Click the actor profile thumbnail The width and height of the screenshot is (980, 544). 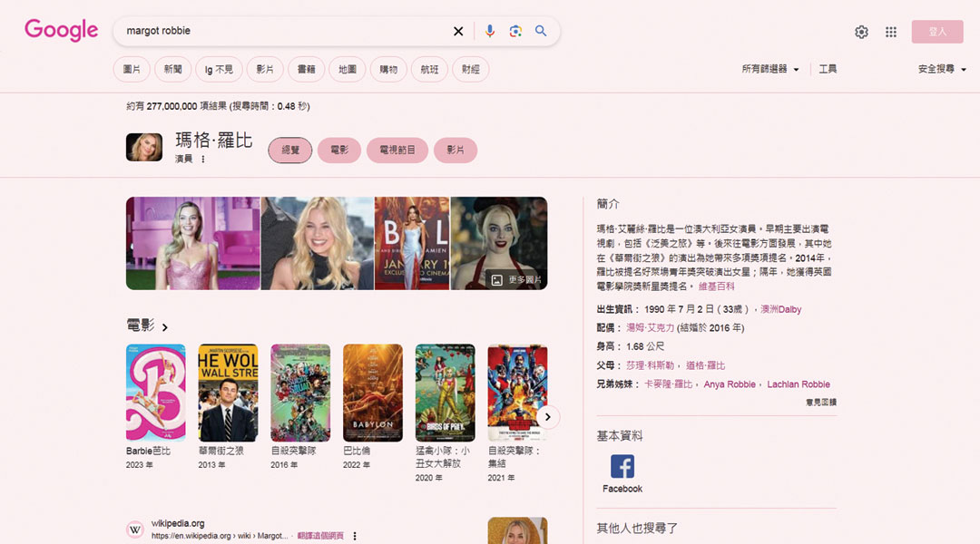coord(144,148)
